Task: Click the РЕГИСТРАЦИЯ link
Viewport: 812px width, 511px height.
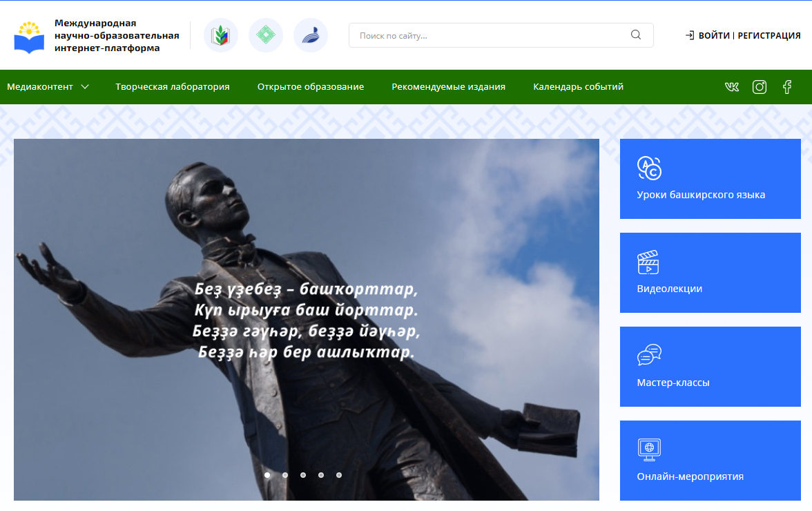Action: [x=768, y=35]
